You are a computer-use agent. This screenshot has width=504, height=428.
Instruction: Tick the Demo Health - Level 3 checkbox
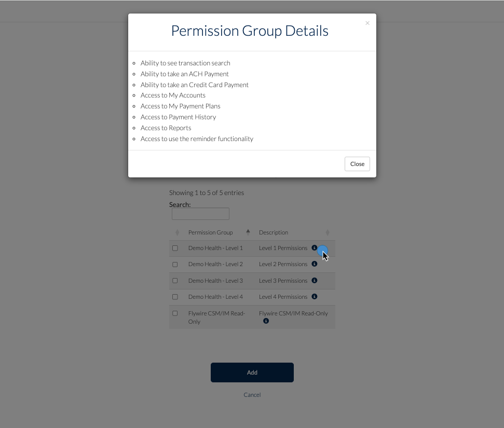pyautogui.click(x=175, y=281)
